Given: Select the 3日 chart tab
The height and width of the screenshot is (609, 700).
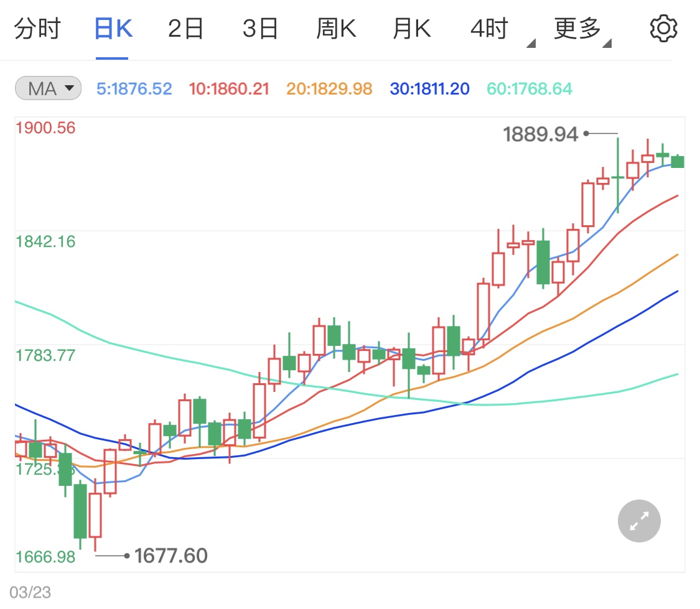Looking at the screenshot, I should point(260,29).
